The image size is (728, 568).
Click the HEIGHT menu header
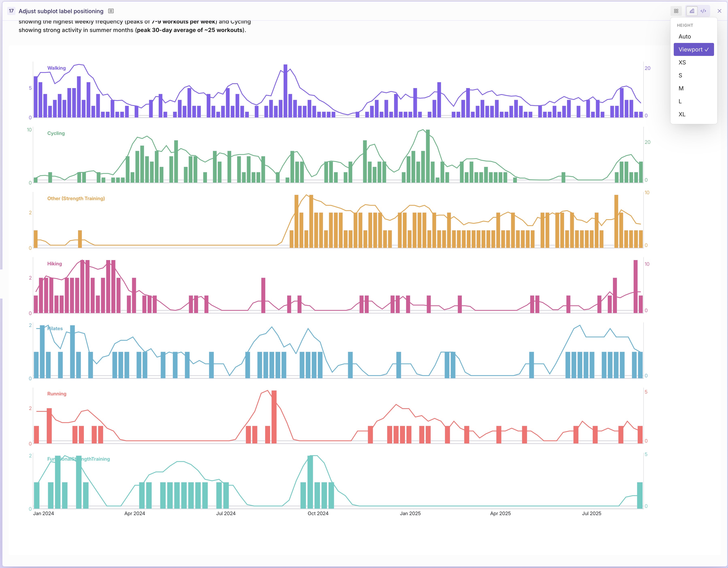pos(685,25)
